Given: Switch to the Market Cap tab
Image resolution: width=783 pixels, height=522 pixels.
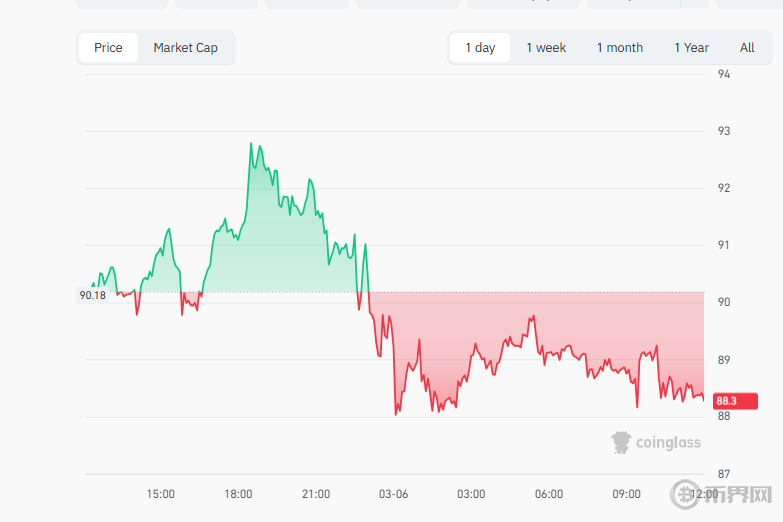Looking at the screenshot, I should 185,48.
